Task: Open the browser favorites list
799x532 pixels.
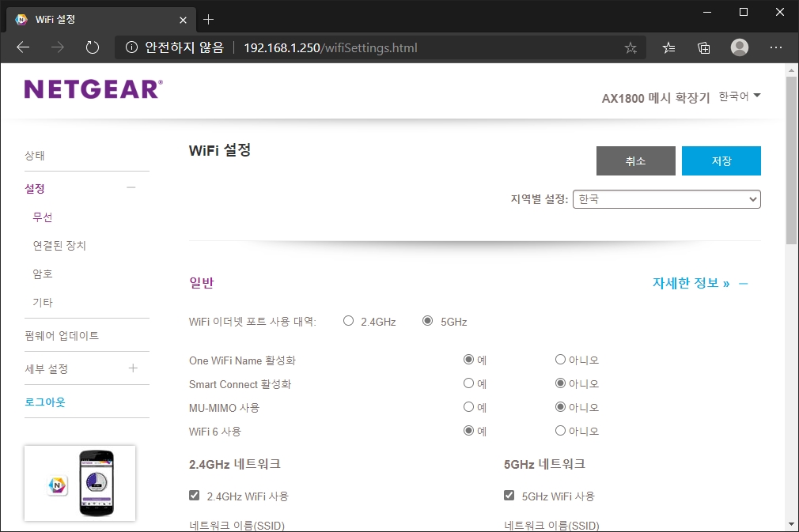Action: click(x=668, y=48)
